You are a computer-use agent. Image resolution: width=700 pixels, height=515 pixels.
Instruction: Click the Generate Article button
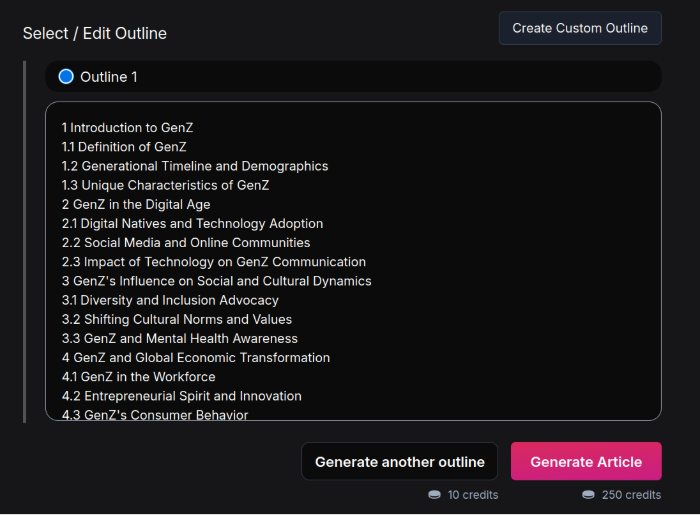click(x=586, y=461)
